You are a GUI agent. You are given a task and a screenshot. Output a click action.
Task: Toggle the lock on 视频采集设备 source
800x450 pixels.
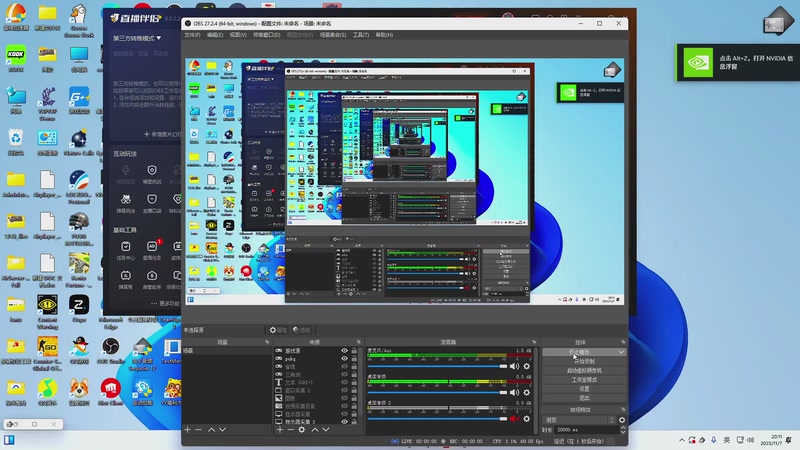(354, 406)
